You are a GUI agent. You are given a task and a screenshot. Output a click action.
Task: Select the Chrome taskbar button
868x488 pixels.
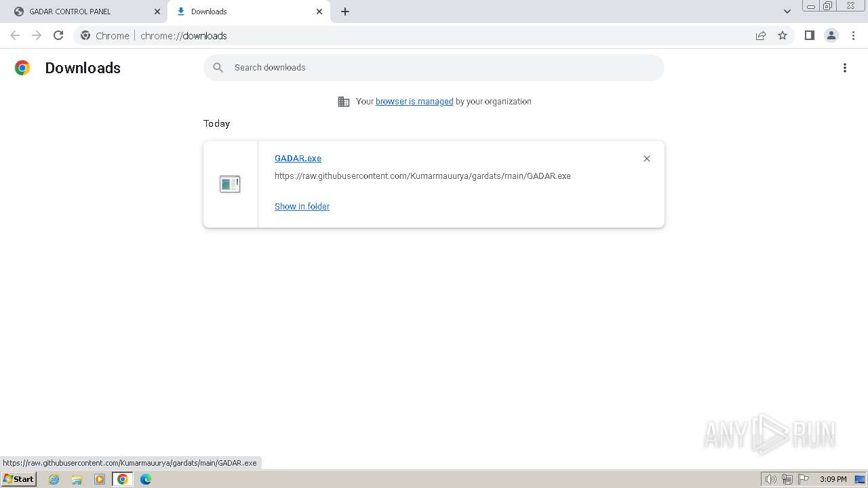123,479
